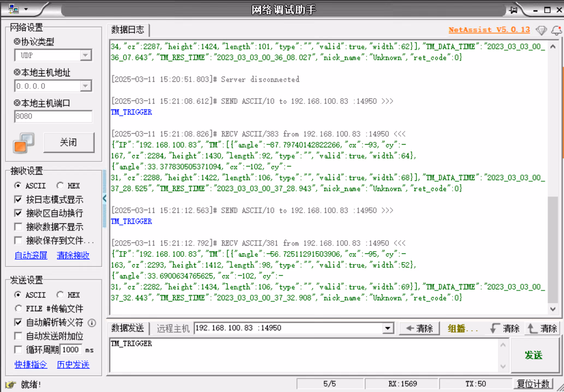The height and width of the screenshot is (392, 564).
Task: Expand the remote host address dropdown
Action: click(x=388, y=328)
